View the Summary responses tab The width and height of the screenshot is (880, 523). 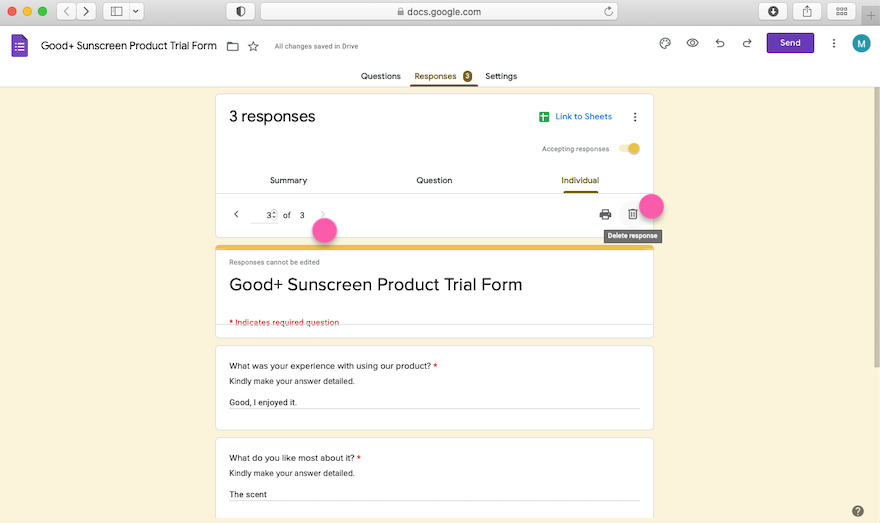click(x=288, y=181)
